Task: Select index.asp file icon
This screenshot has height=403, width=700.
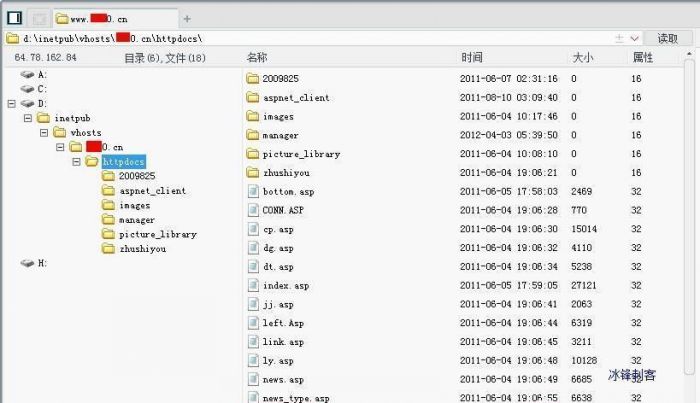Action: click(253, 285)
